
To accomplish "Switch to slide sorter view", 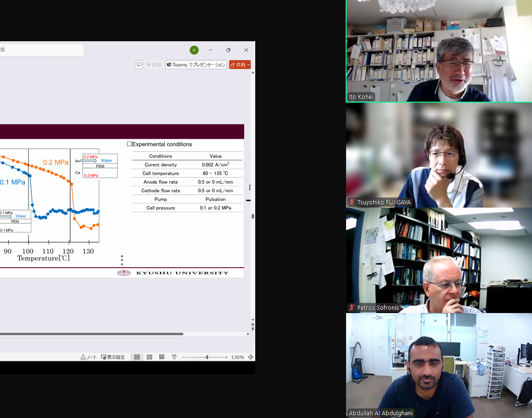I will pyautogui.click(x=149, y=357).
